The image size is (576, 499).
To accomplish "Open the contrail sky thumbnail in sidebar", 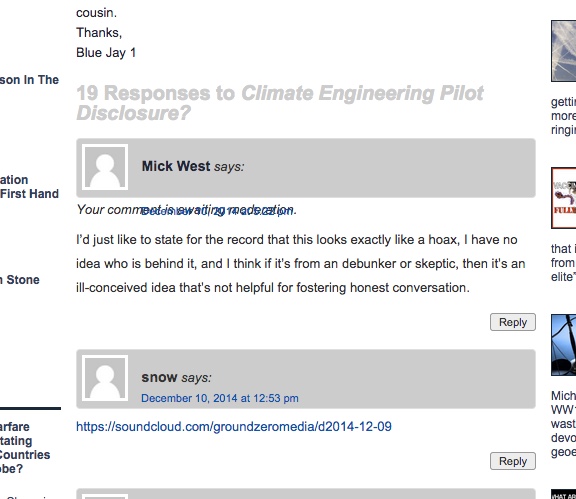I will 564,51.
